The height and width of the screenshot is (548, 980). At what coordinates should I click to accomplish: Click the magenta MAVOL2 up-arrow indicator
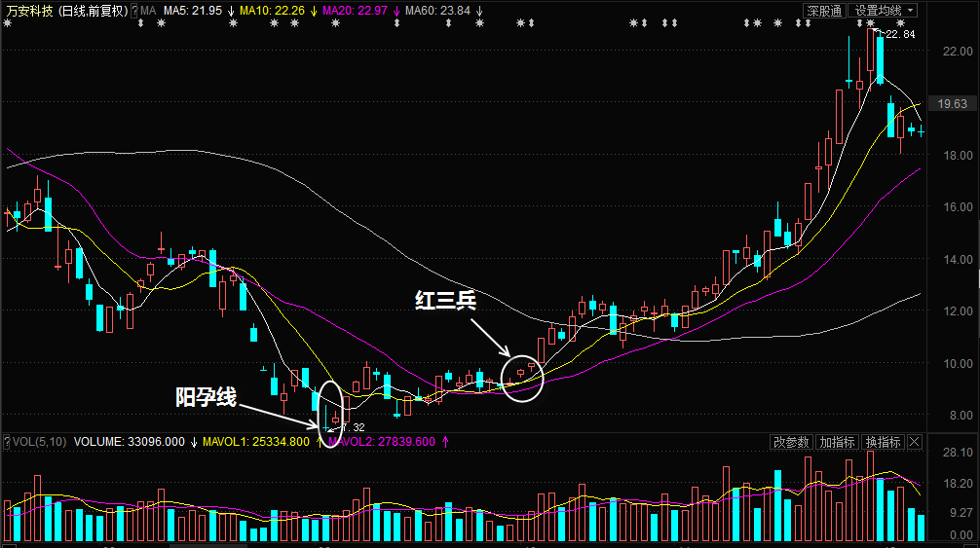[x=445, y=442]
